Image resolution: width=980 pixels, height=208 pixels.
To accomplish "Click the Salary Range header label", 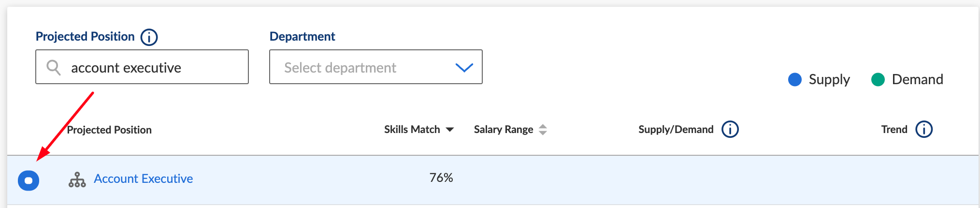I will pyautogui.click(x=503, y=129).
